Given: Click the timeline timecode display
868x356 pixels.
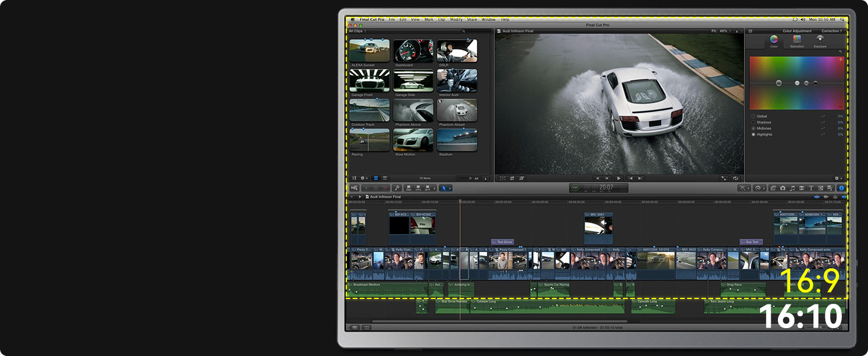Looking at the screenshot, I should click(x=598, y=188).
